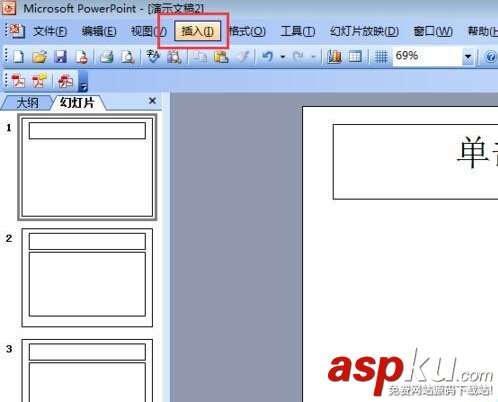
Task: Select slide 2 thumbnail
Action: point(87,278)
